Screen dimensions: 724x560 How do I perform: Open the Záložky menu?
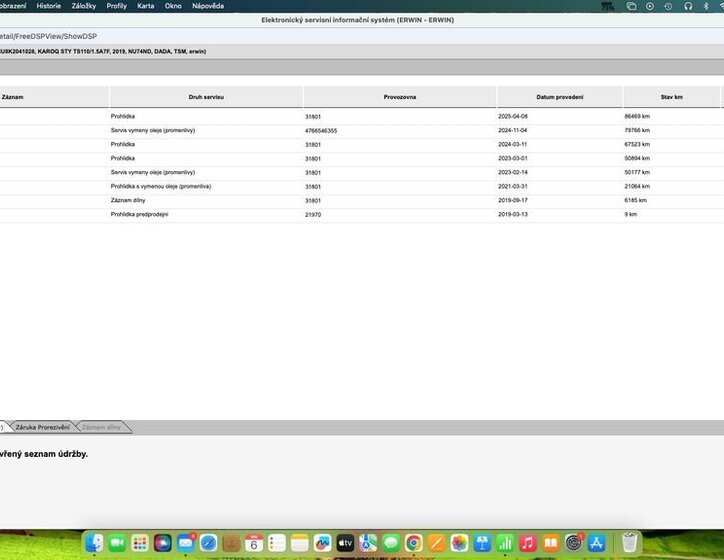pos(84,6)
